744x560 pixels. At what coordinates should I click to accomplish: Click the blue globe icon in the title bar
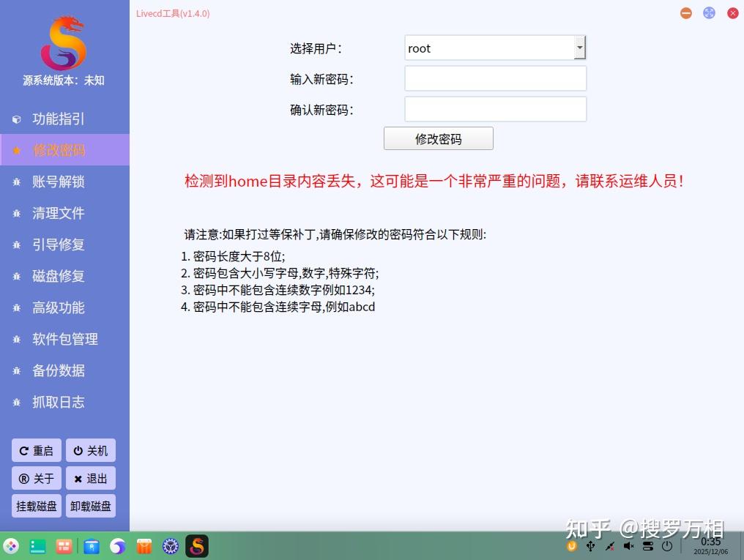(x=708, y=12)
